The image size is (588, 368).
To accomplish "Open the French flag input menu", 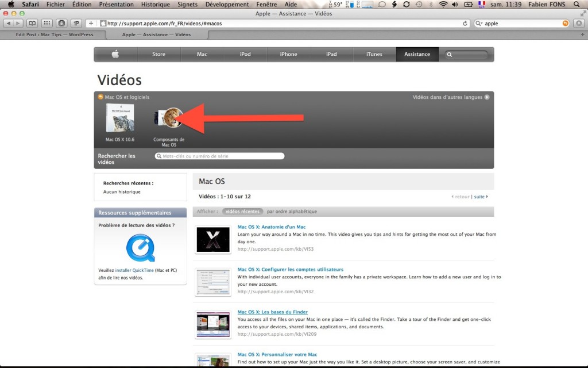I will click(x=482, y=5).
